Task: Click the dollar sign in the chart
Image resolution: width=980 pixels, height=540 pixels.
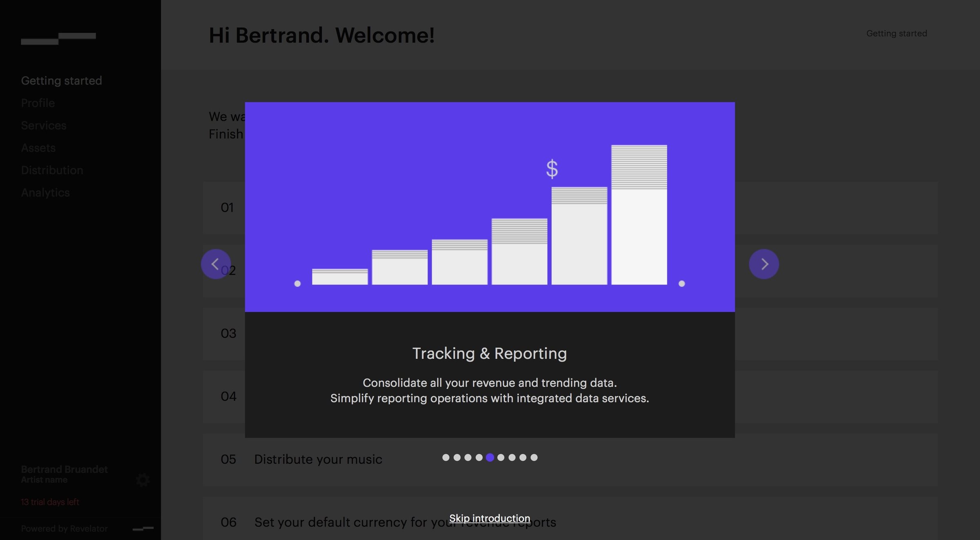Action: point(552,169)
